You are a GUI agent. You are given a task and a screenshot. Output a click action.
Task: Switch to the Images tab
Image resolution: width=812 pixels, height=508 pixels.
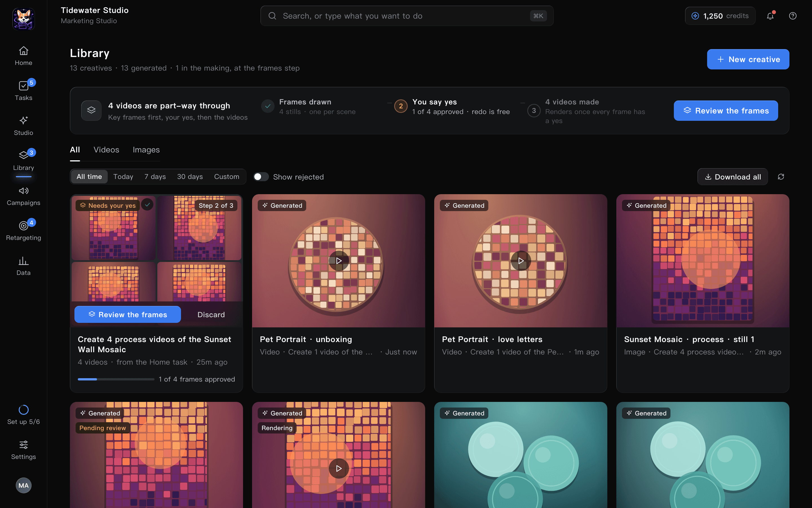[146, 150]
